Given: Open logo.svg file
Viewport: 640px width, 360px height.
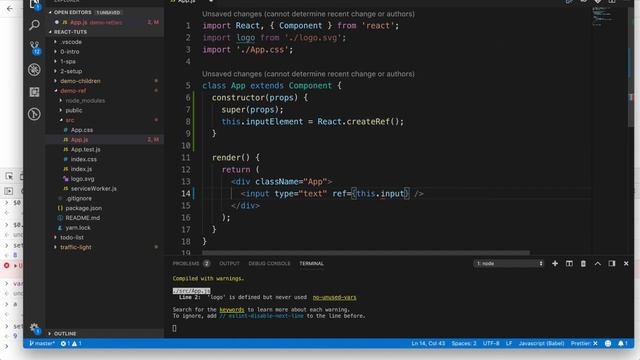Looking at the screenshot, I should 82,179.
